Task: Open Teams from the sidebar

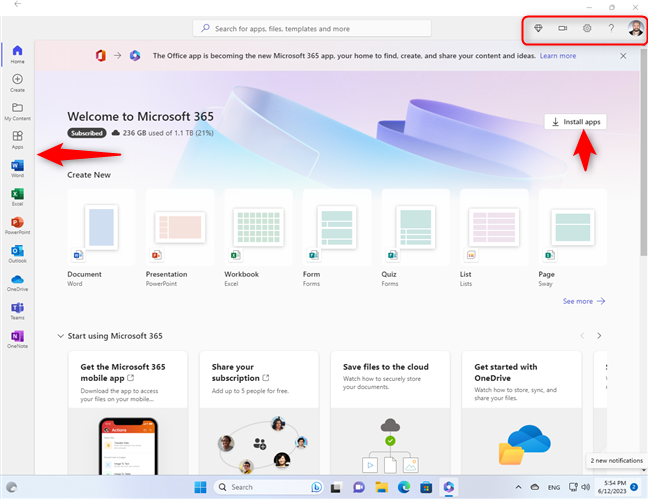Action: pos(17,311)
